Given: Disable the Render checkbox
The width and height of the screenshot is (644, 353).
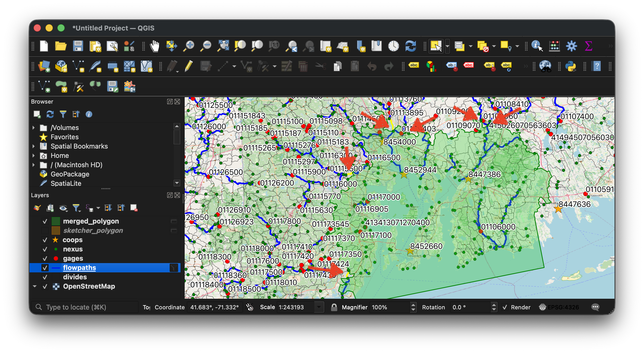Looking at the screenshot, I should click(505, 307).
